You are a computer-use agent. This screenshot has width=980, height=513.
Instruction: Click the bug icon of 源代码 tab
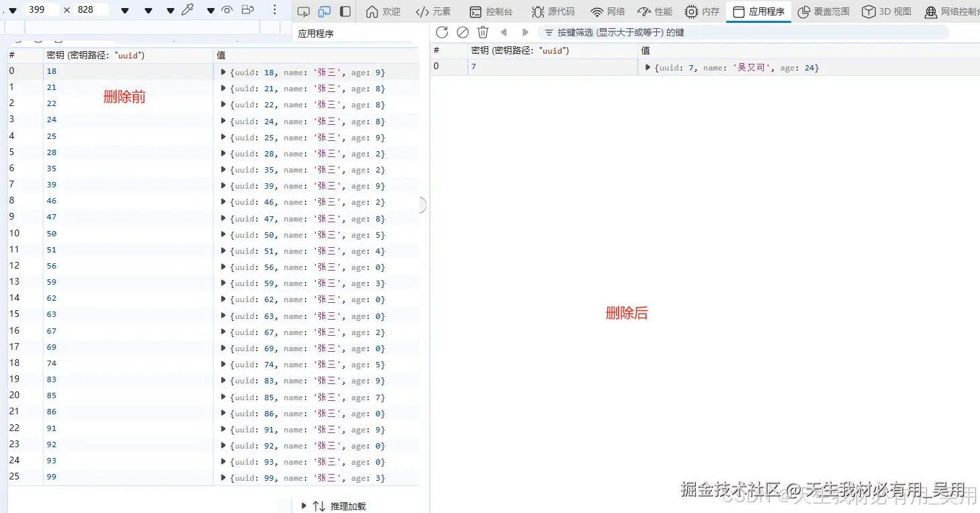(x=537, y=11)
